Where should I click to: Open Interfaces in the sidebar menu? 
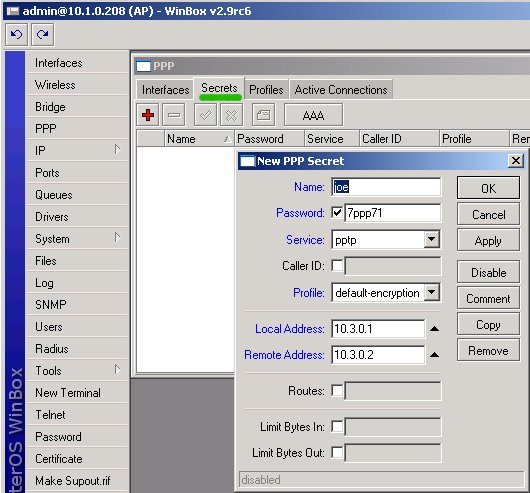(x=77, y=63)
